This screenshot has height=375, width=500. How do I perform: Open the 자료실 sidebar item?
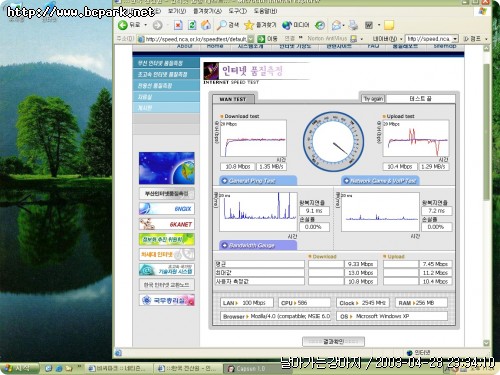pos(166,97)
